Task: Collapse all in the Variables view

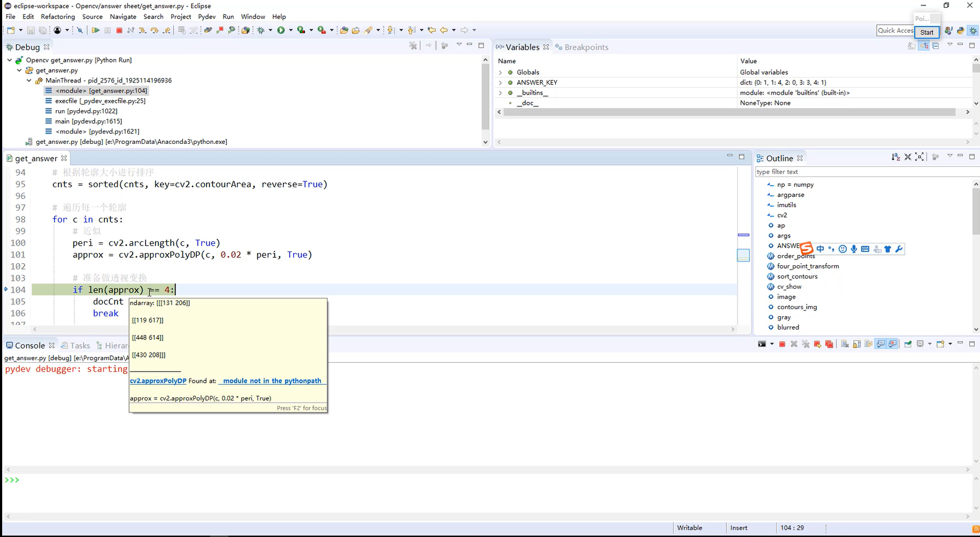Action: (936, 46)
